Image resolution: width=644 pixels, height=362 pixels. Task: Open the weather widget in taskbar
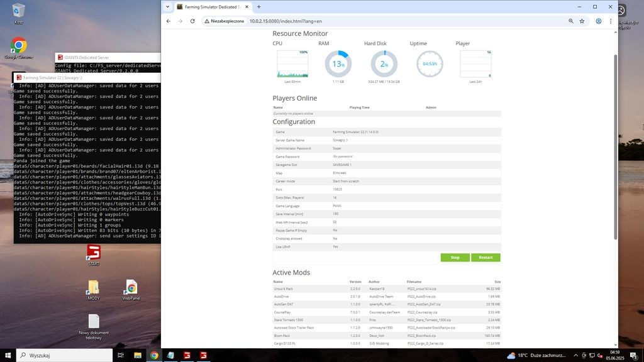536,355
